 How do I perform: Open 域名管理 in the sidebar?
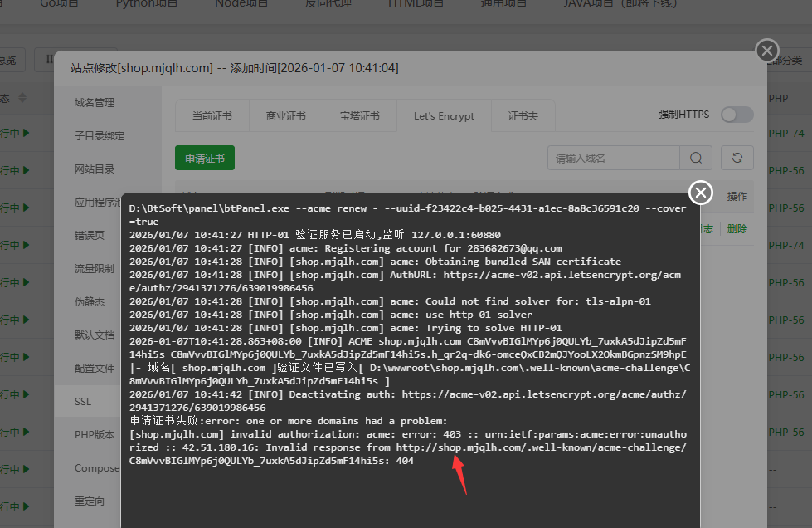(x=95, y=103)
